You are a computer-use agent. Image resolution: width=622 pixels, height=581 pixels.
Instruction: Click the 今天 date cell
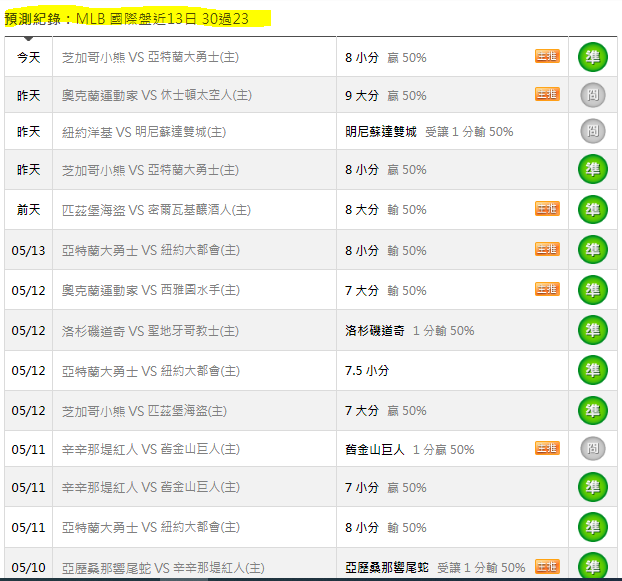(x=29, y=58)
